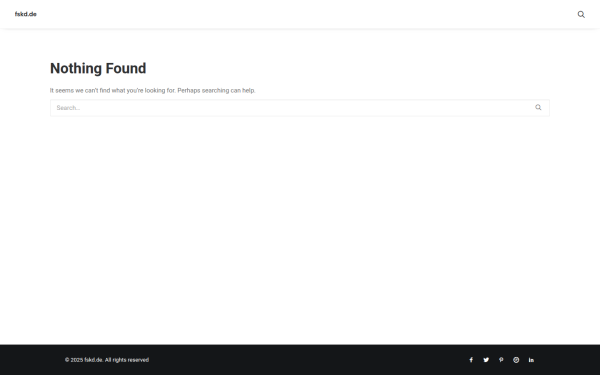Screen dimensions: 600x375
Task: Click the fskd.de site logo
Action: coord(26,14)
